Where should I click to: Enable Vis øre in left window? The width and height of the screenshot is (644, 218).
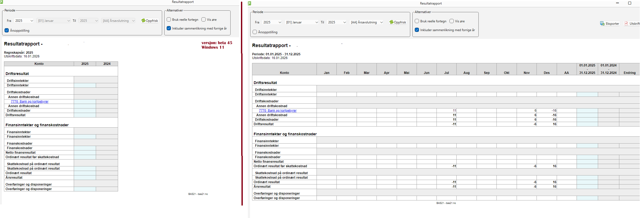[204, 19]
